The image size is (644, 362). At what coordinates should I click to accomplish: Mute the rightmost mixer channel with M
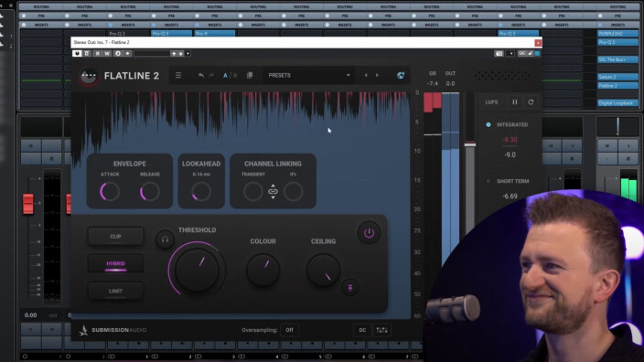pyautogui.click(x=607, y=145)
